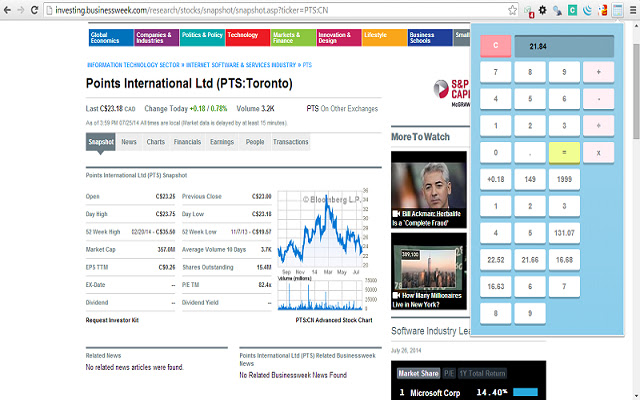
Task: Insert the 149 value button
Action: click(530, 179)
